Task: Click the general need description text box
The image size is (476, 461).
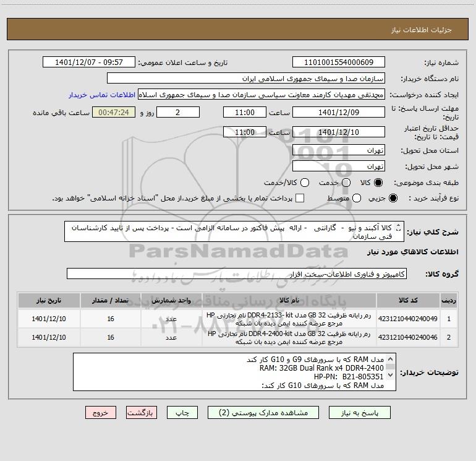Action: [234, 231]
